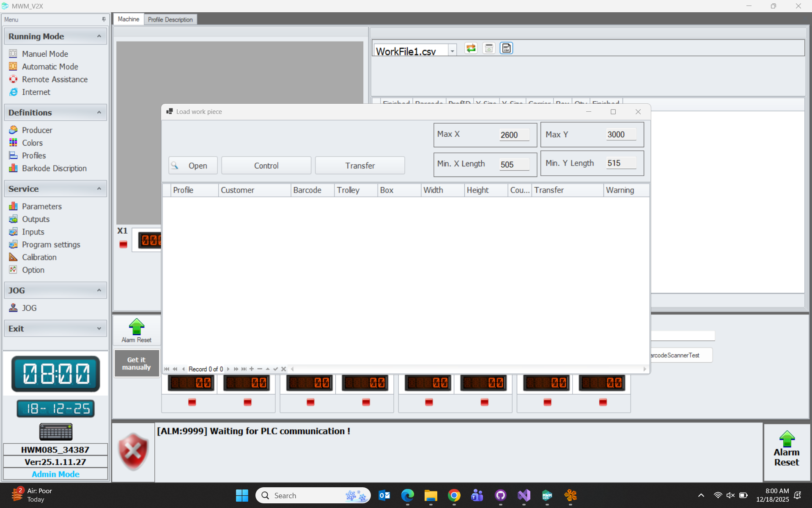Open Calibration from Service menu
Screen dimensions: 812x508
[x=39, y=257]
